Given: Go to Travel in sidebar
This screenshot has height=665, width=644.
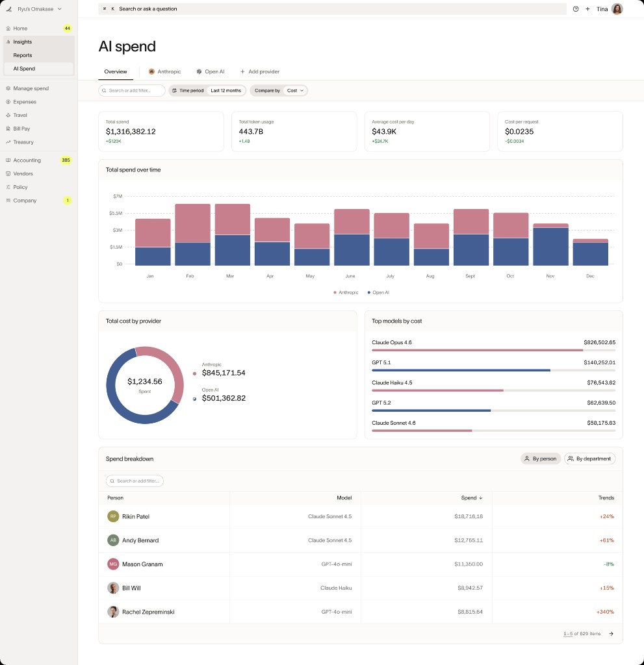Looking at the screenshot, I should click(20, 115).
